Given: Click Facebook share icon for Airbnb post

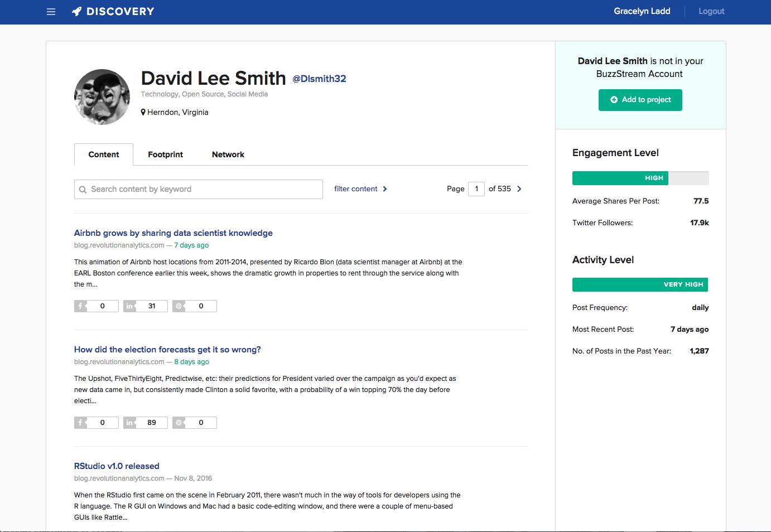Looking at the screenshot, I should (80, 306).
